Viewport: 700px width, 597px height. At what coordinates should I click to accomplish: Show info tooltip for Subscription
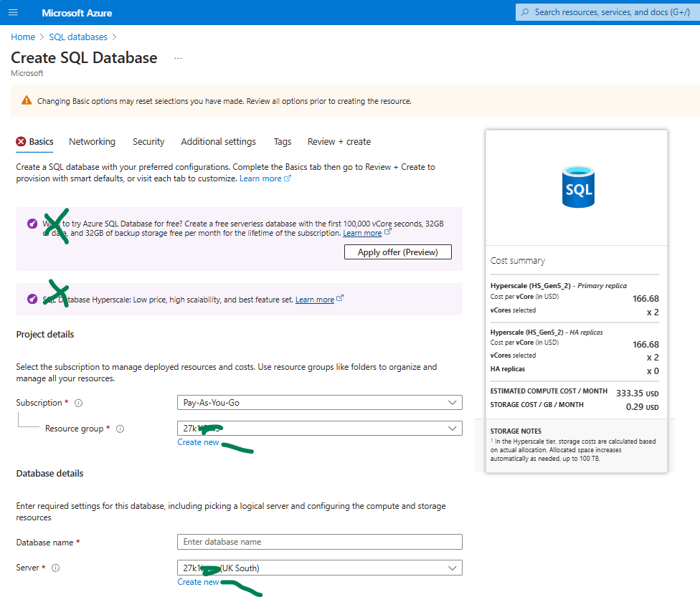79,403
